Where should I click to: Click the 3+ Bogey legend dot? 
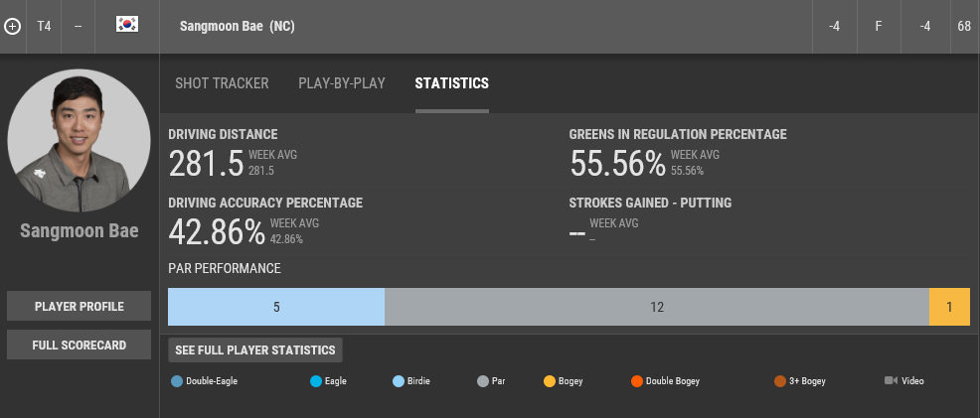point(780,380)
